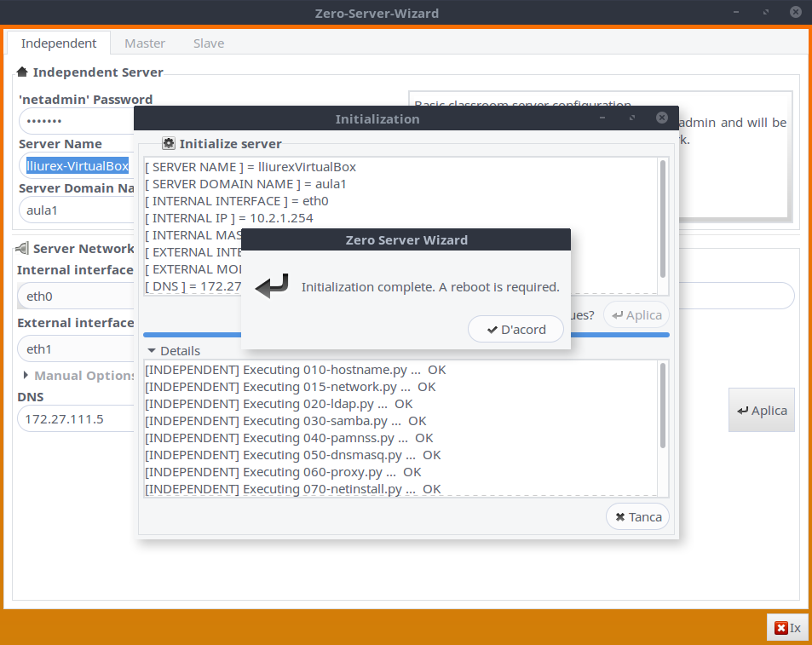Screen dimensions: 812x645
Task: Click the Details log scrollbar
Action: [663, 406]
